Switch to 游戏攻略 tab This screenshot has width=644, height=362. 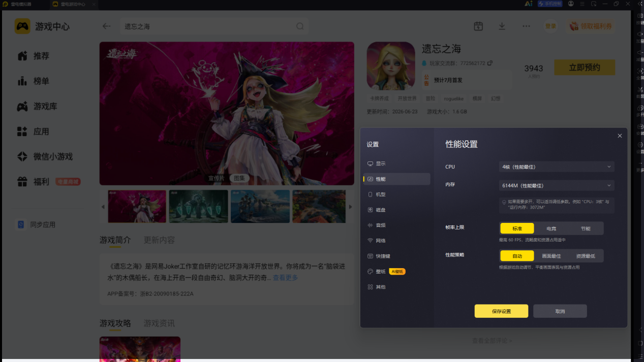115,323
